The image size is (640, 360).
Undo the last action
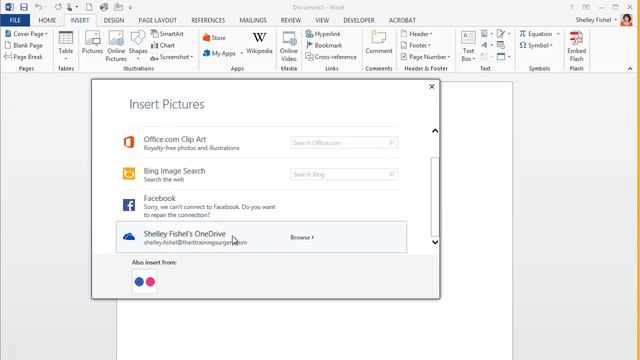pos(38,7)
